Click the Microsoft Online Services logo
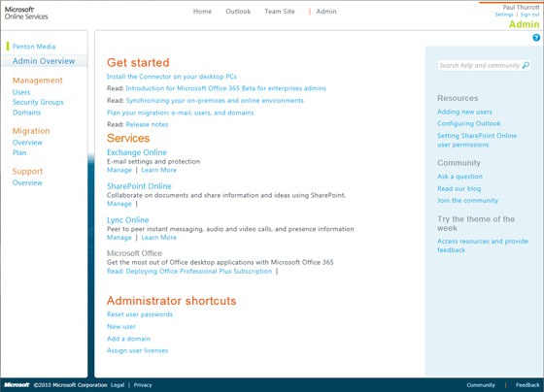This screenshot has height=392, width=544. (x=26, y=13)
